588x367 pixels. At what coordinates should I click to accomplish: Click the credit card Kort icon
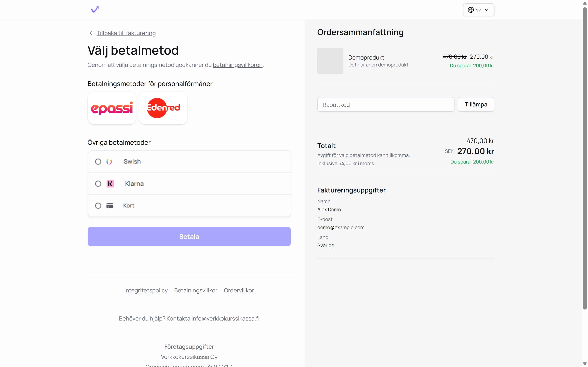pos(110,206)
